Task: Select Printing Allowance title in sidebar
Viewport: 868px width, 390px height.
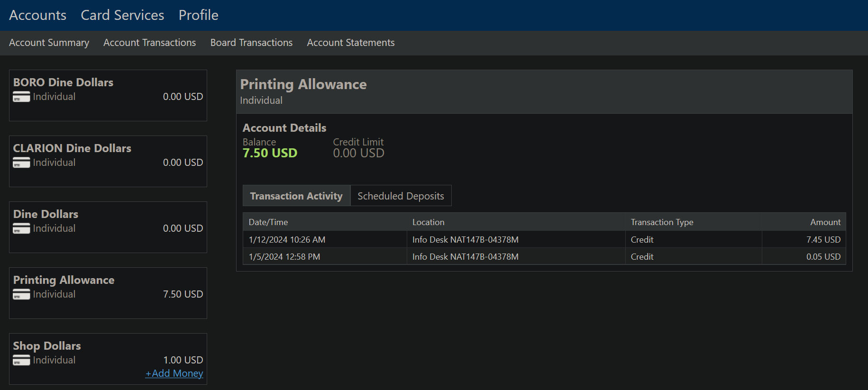Action: (64, 280)
